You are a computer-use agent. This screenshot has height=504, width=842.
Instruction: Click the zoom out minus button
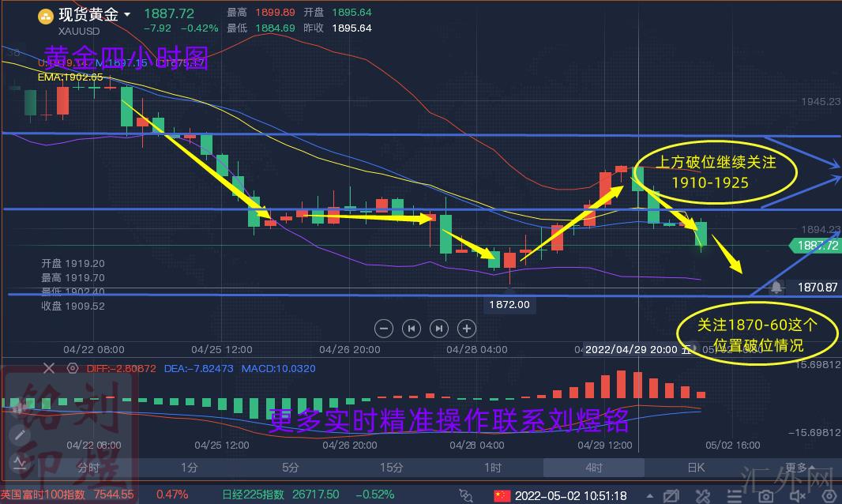(384, 328)
